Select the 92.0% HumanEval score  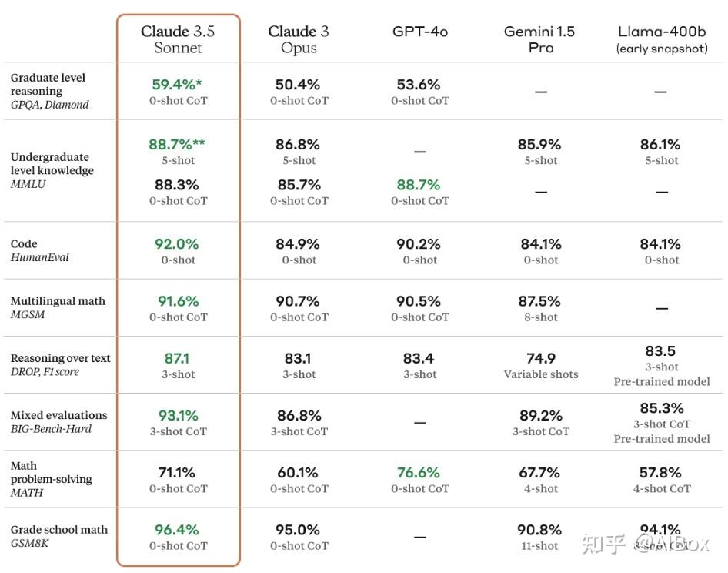click(x=177, y=244)
